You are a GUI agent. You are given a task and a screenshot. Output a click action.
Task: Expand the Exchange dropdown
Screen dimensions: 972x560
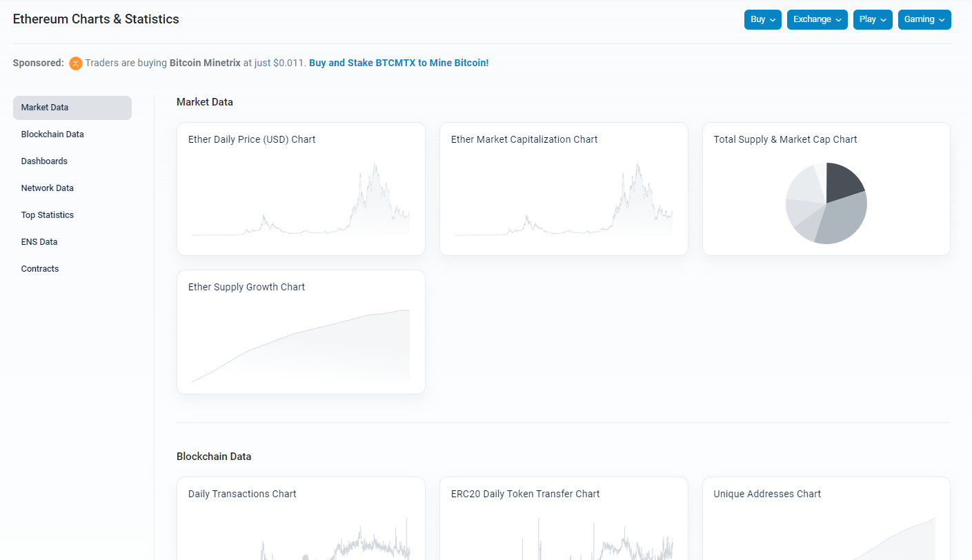tap(817, 20)
